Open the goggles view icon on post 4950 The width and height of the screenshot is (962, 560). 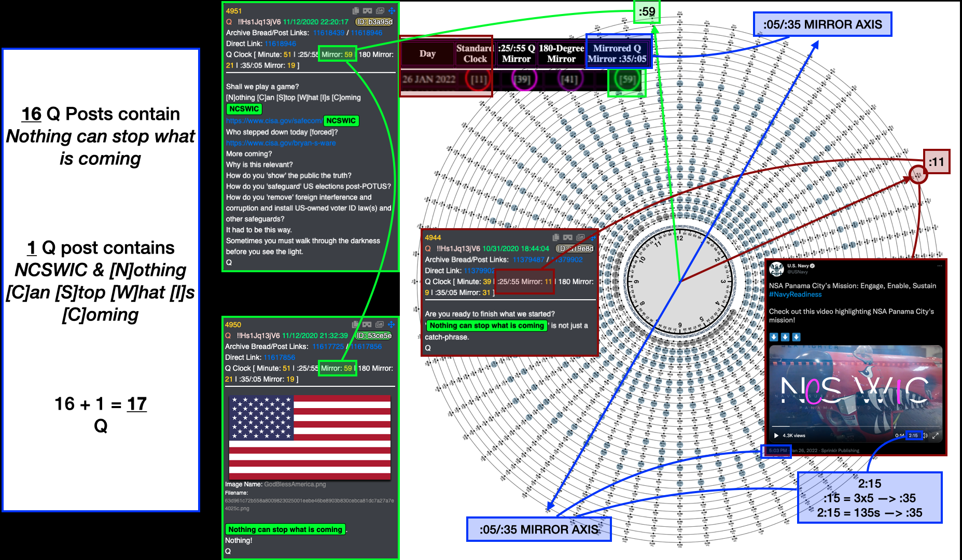pos(367,325)
